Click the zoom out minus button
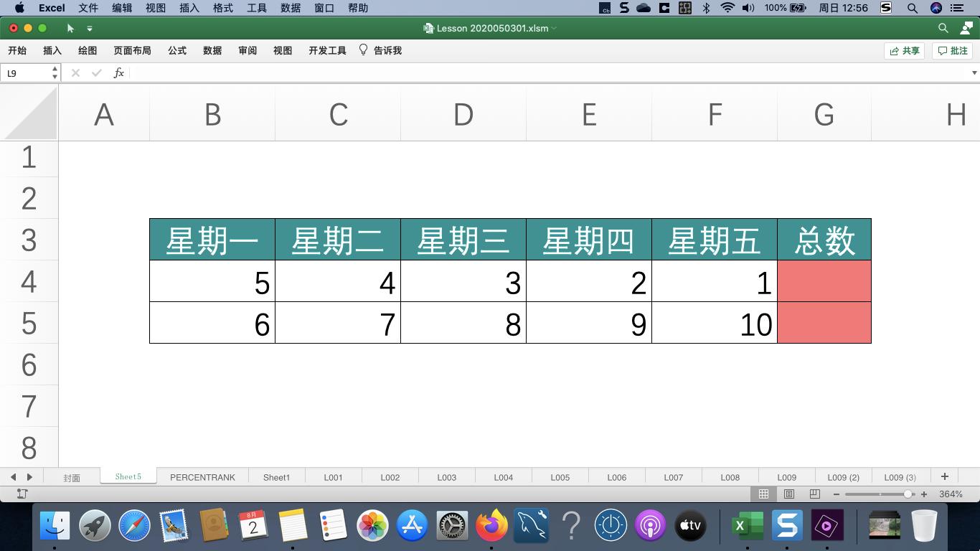The image size is (980, 551). pyautogui.click(x=837, y=494)
